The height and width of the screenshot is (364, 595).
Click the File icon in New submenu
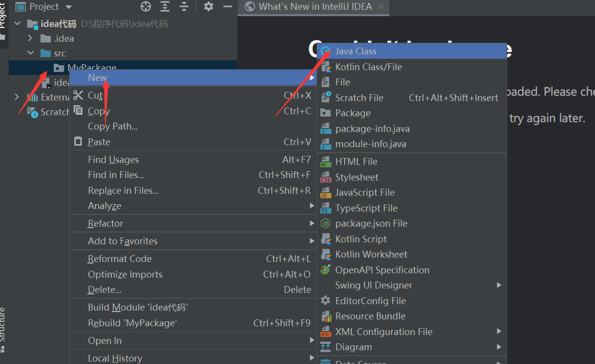[325, 82]
